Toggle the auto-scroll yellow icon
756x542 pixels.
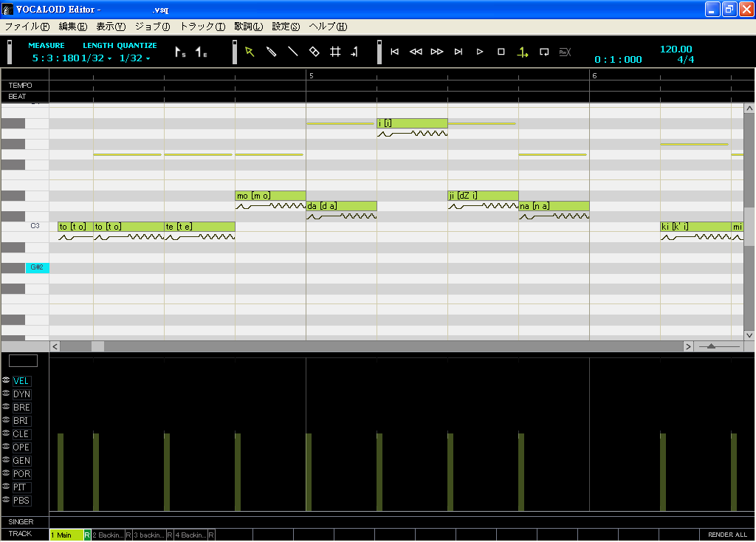523,52
